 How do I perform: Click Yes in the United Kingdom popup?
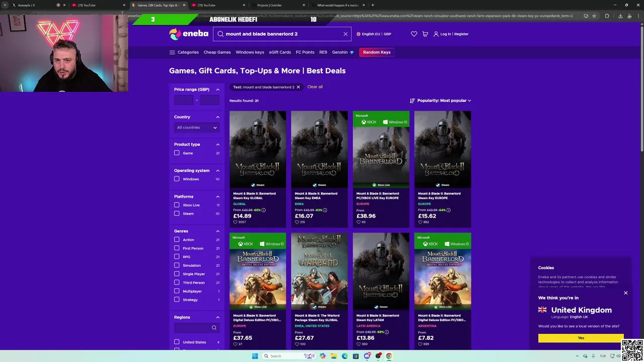[x=581, y=338]
